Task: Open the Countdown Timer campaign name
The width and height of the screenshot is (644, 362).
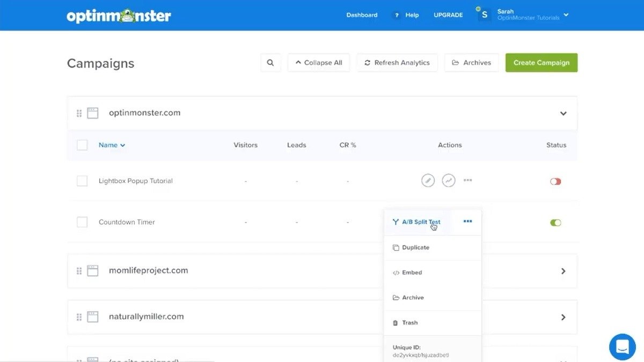Action: [x=127, y=222]
